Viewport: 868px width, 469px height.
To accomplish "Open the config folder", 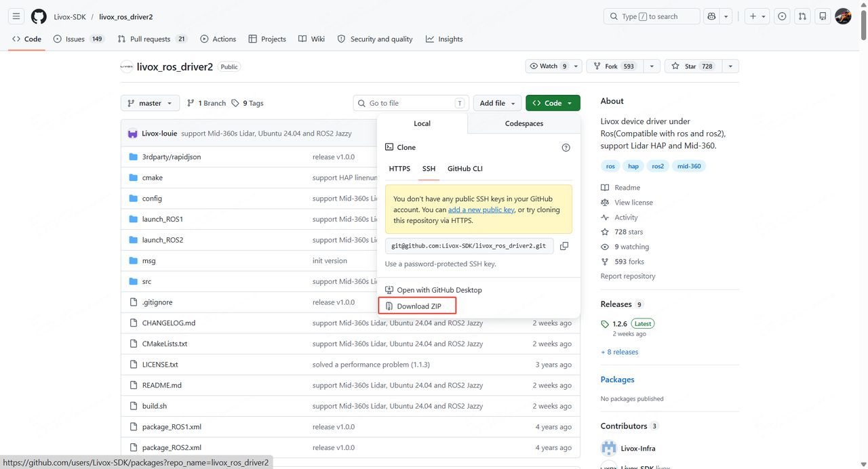I will pyautogui.click(x=152, y=199).
